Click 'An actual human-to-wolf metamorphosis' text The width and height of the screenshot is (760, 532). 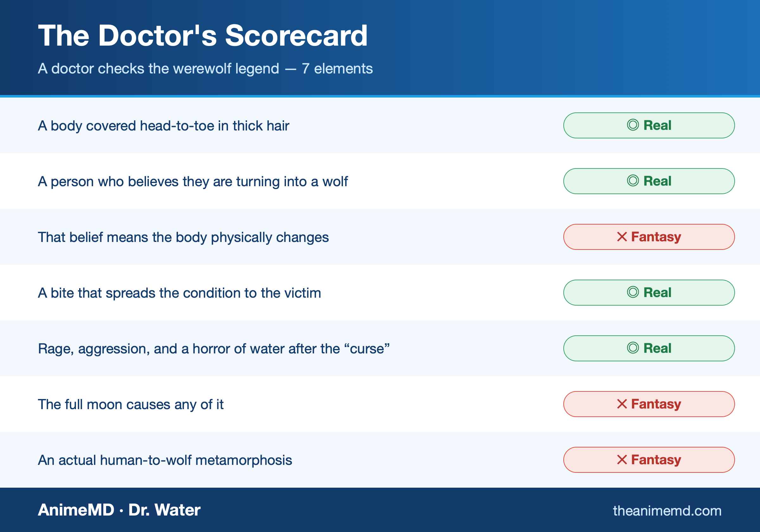point(165,460)
